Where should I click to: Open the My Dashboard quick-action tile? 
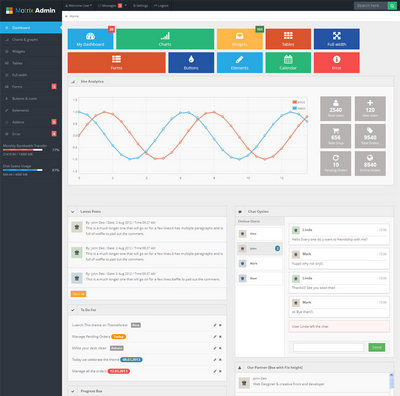pos(90,39)
